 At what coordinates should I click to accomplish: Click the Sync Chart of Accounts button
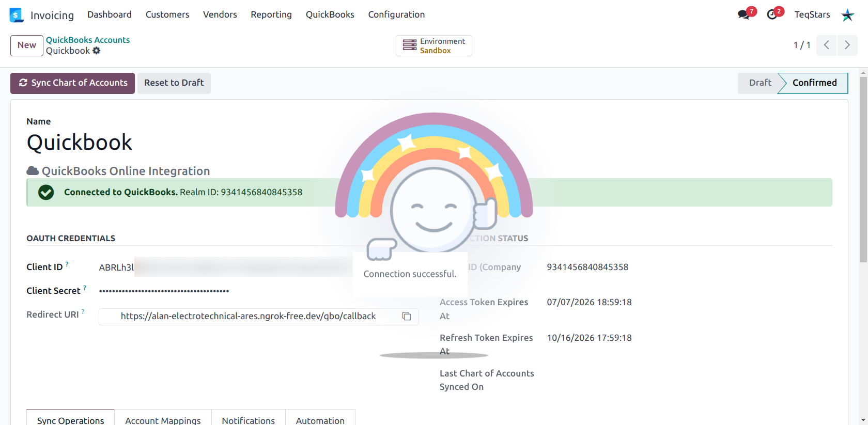[x=73, y=83]
